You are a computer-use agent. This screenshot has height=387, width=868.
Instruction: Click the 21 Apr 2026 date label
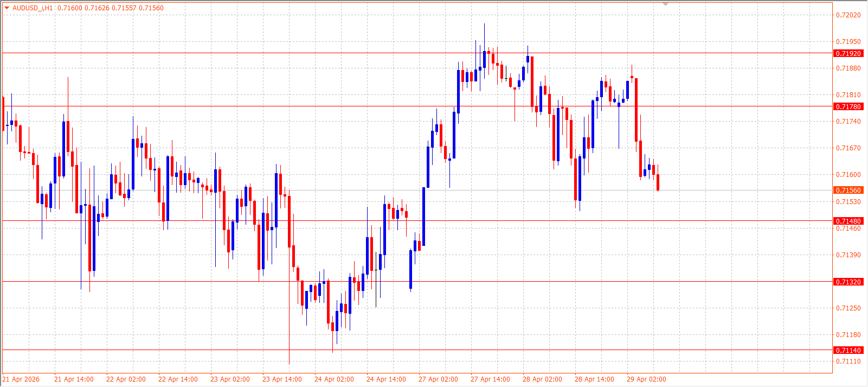[21, 379]
